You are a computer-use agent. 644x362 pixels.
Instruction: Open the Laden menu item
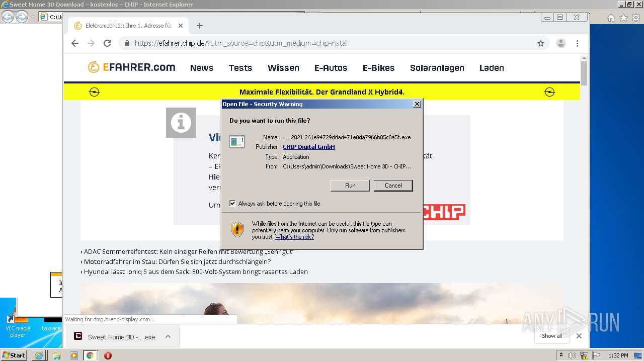click(492, 68)
